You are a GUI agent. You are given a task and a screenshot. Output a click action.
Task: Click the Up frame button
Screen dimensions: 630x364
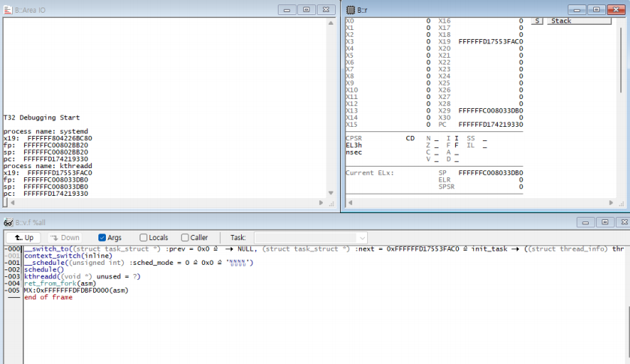(x=24, y=237)
